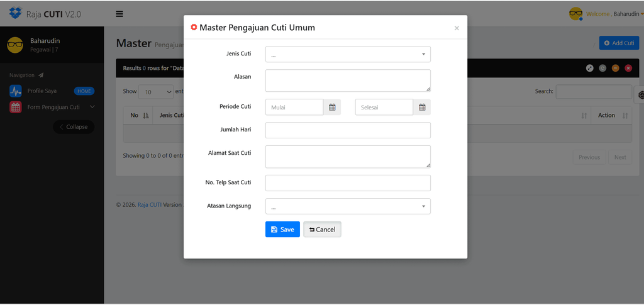This screenshot has height=305, width=644.
Task: Click the Raja CUTI footer link
Action: [x=150, y=204]
